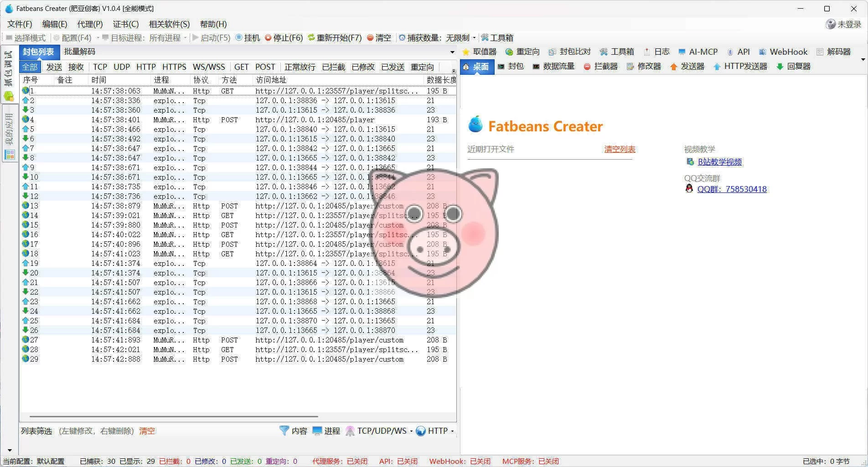Open 配置(F4) settings
868x467 pixels.
point(72,38)
